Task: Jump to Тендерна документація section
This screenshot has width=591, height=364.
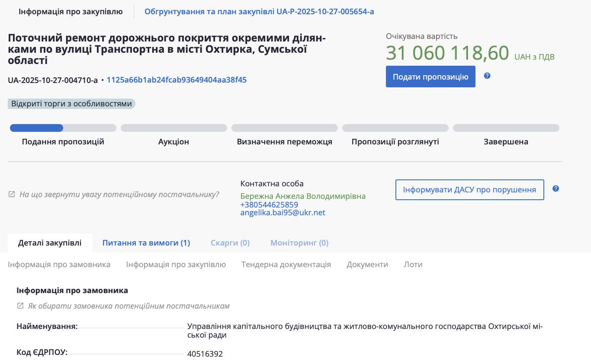Action: pos(286,265)
